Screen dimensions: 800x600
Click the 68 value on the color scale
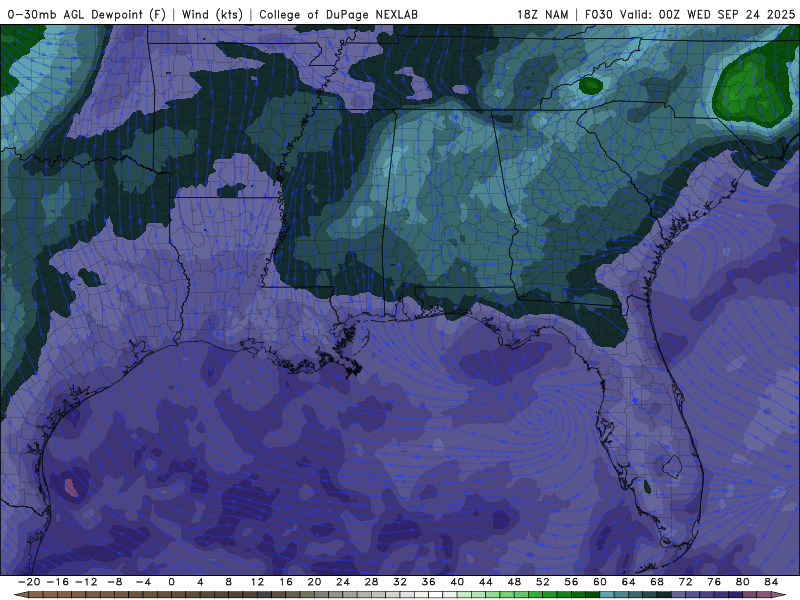pyautogui.click(x=657, y=582)
